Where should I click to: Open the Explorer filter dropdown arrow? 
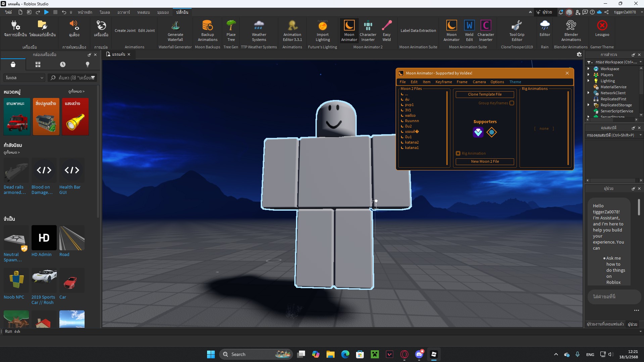click(x=641, y=62)
